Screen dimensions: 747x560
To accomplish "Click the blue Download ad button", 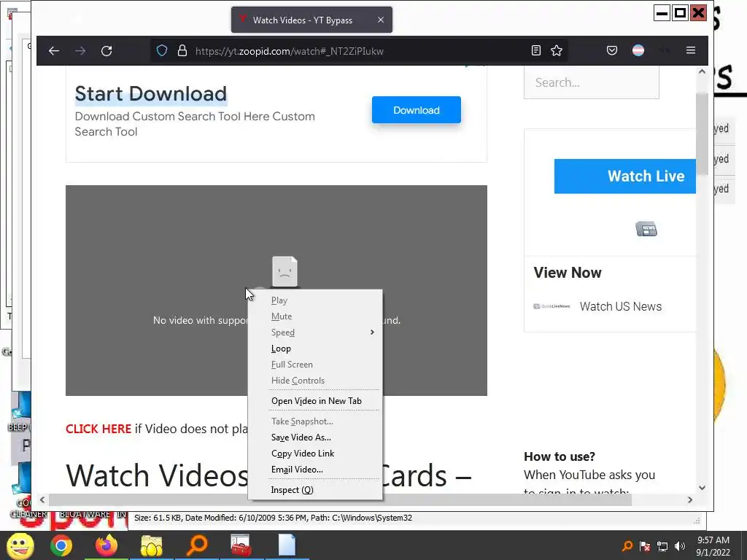I will [x=417, y=110].
